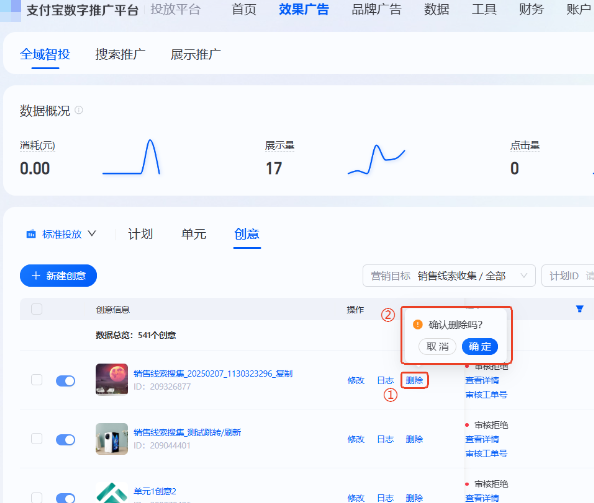Click the 消耗(元) metric label
594x503 pixels.
38,145
